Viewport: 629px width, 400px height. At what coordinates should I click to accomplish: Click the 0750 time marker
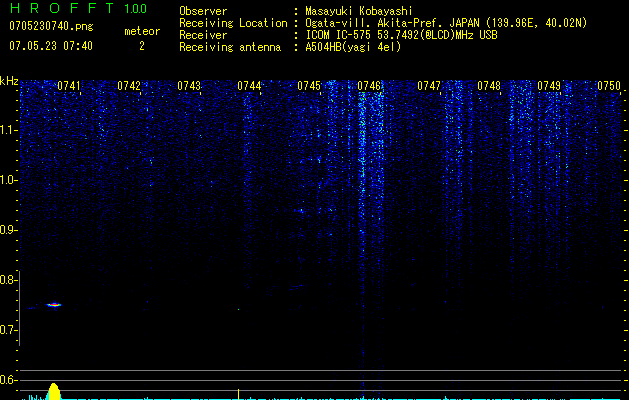point(609,86)
